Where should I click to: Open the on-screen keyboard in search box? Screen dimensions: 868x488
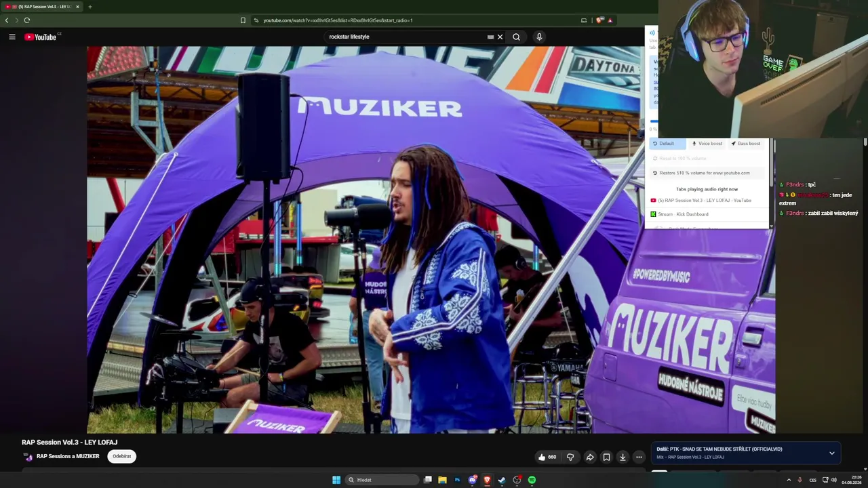click(490, 37)
